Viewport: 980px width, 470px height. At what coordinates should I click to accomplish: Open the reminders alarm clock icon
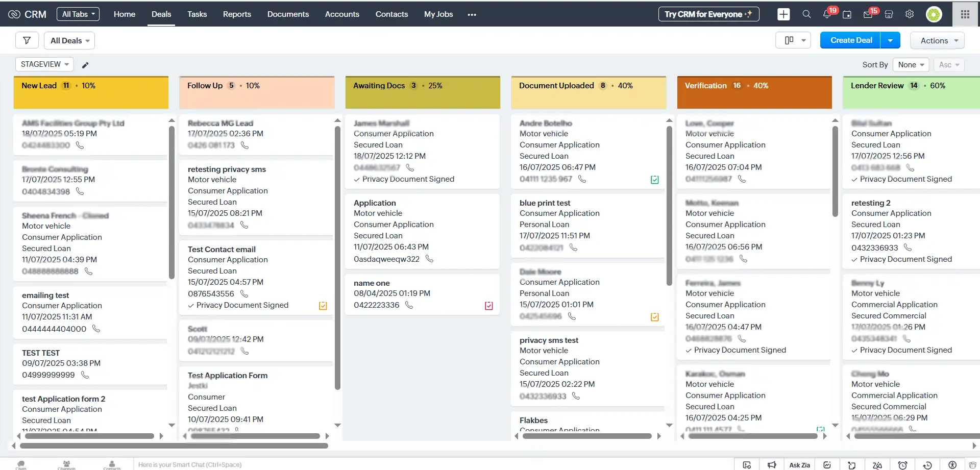[x=901, y=465]
